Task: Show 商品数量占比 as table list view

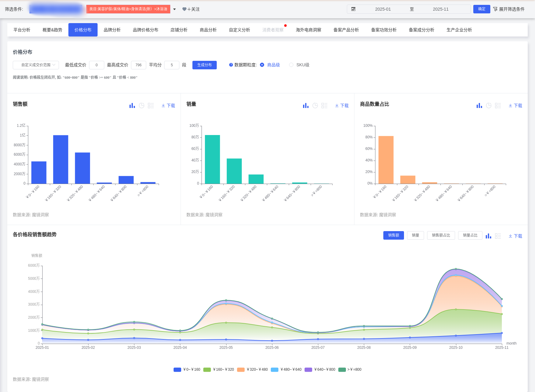Action: 498,106
